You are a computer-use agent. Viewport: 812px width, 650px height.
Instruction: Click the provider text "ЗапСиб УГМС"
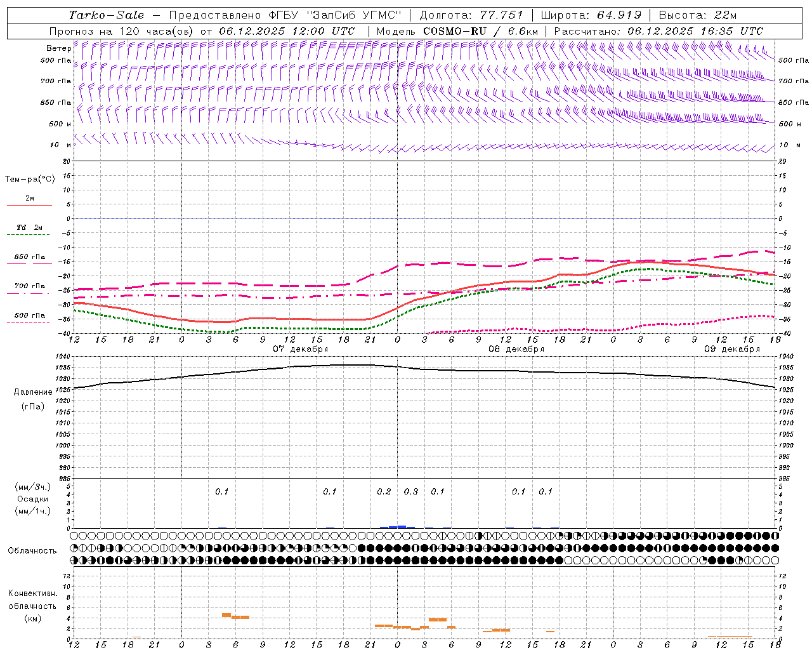click(x=354, y=15)
